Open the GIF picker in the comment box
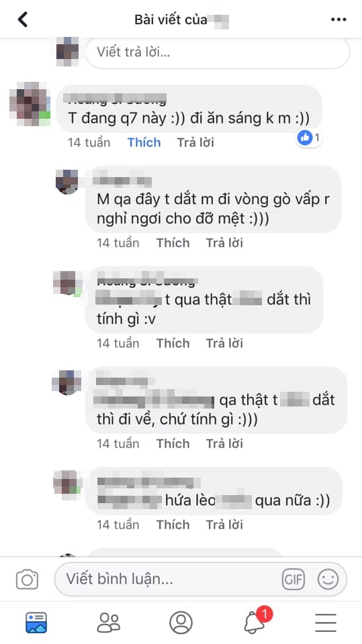This screenshot has height=644, width=362. 293,579
